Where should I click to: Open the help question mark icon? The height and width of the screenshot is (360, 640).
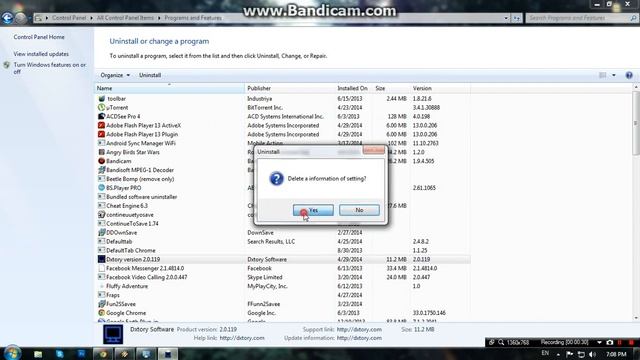coord(629,75)
